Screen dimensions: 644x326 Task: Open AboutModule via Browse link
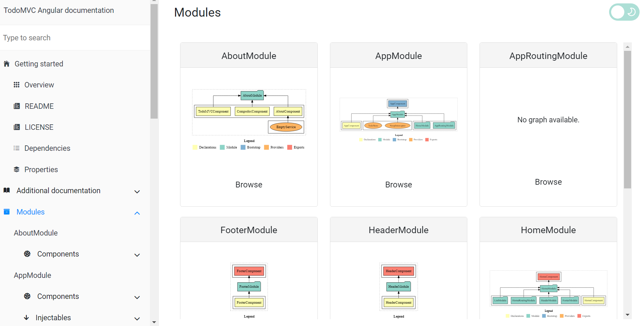[x=249, y=184]
